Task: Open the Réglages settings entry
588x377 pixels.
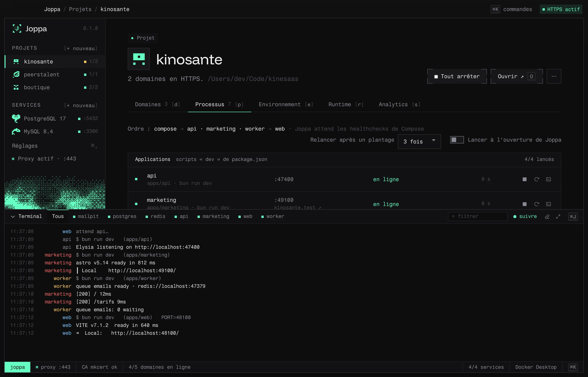Action: tap(55, 146)
